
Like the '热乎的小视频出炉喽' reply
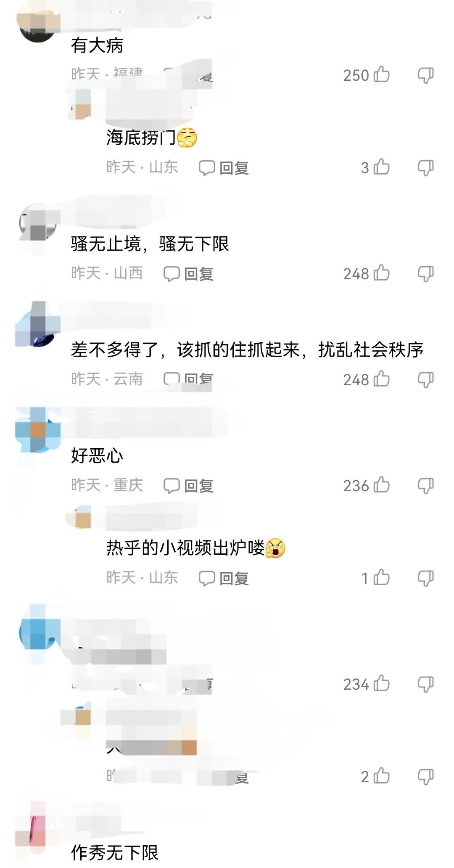click(x=382, y=577)
